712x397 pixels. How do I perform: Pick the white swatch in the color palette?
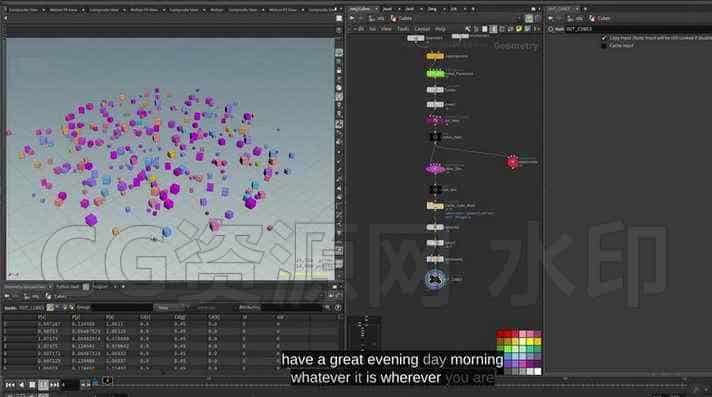click(538, 371)
